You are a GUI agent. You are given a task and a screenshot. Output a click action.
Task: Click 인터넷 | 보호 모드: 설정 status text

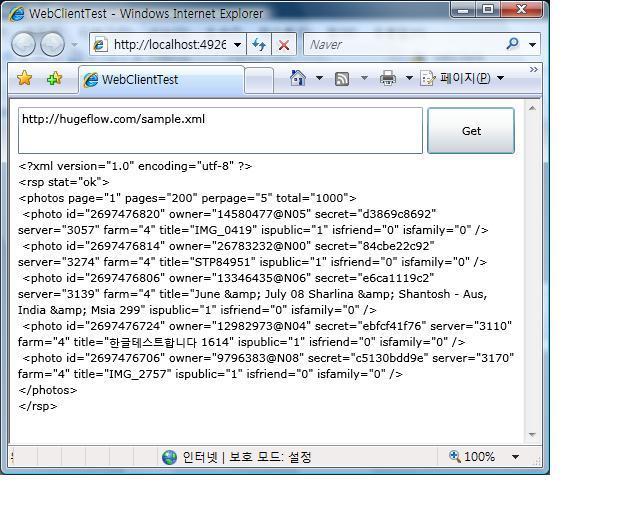click(247, 457)
